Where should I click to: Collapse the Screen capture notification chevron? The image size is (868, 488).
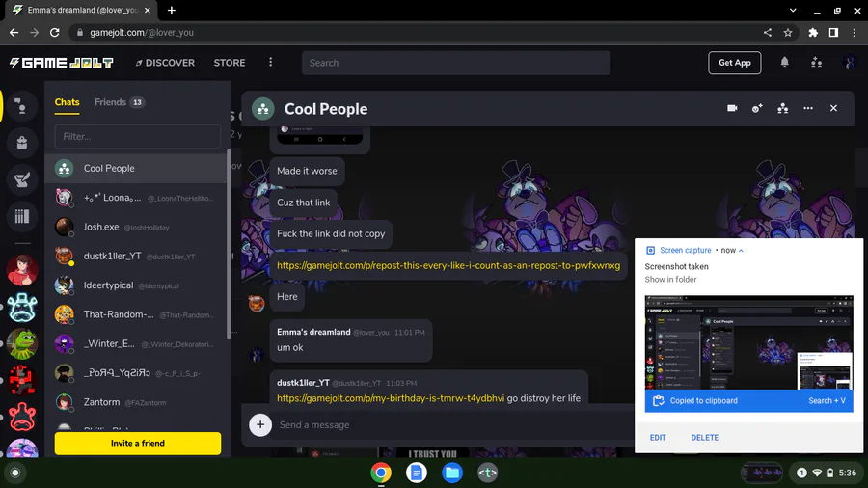point(741,251)
